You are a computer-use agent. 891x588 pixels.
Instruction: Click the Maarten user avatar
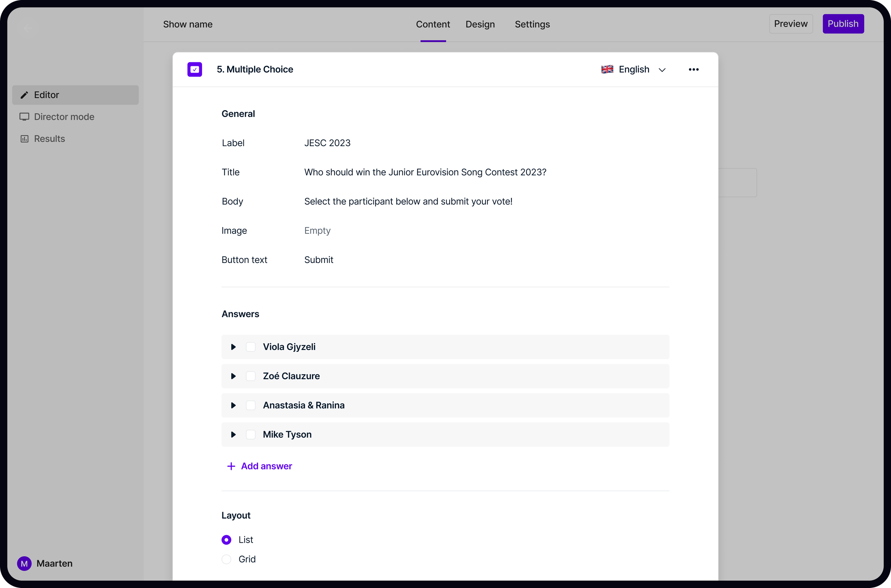click(24, 563)
